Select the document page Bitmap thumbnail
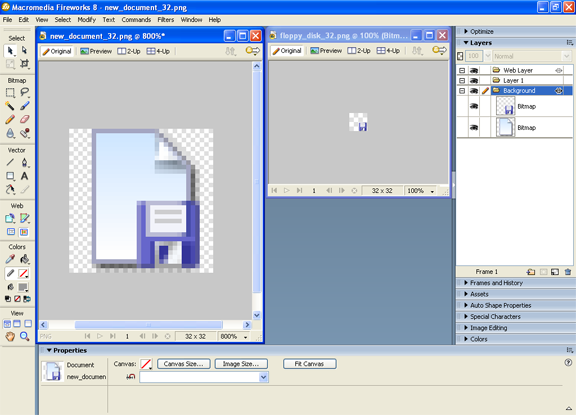Viewport: 576px width, 415px height. (505, 127)
